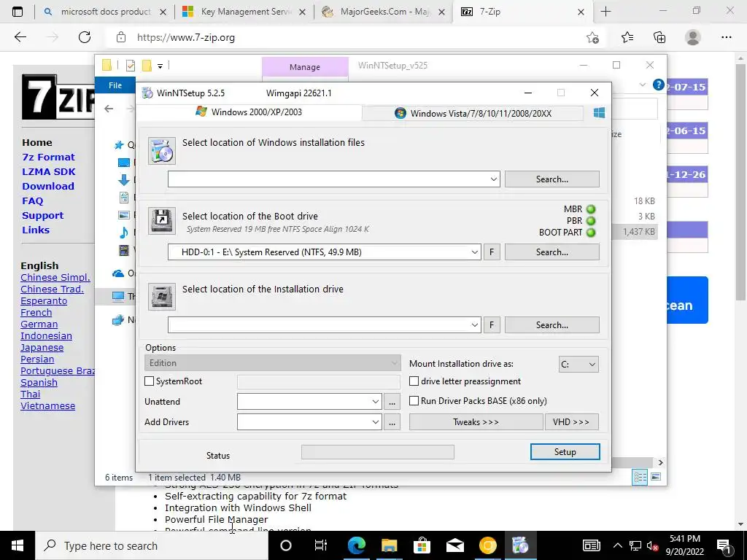This screenshot has width=747, height=560.
Task: Check Run Driver Packs BASE (x86 only)
Action: click(414, 400)
